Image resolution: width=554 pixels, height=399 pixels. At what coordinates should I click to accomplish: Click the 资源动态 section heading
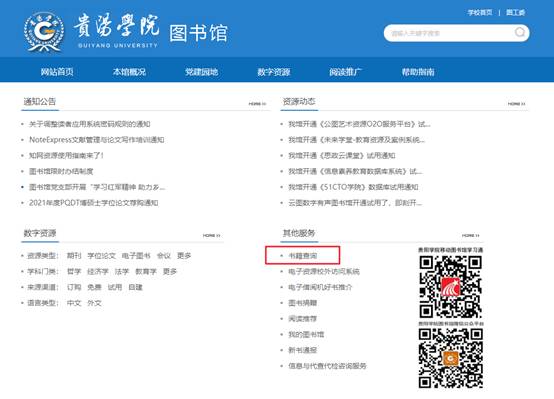point(299,102)
